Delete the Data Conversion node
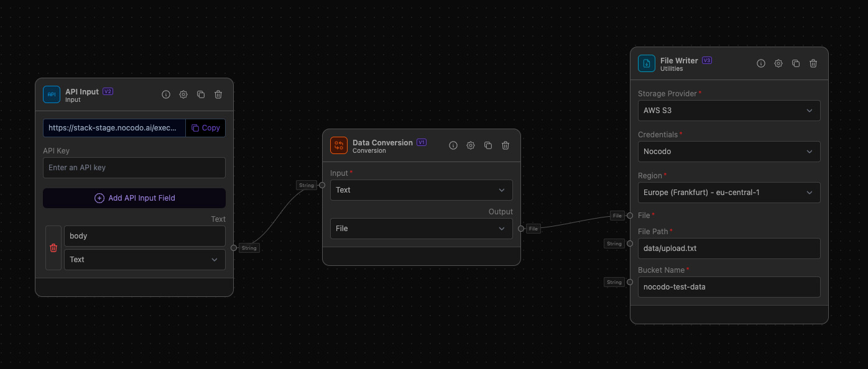This screenshot has height=369, width=868. tap(506, 145)
